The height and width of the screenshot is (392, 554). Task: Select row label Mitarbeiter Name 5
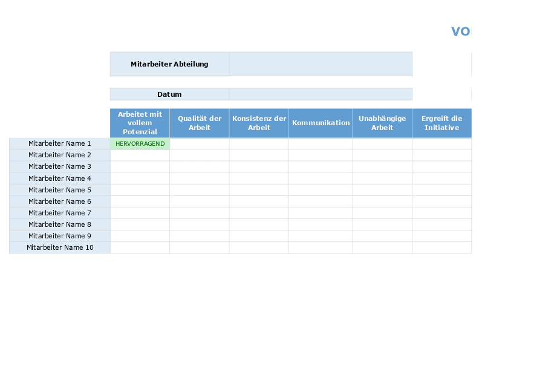[x=60, y=190]
